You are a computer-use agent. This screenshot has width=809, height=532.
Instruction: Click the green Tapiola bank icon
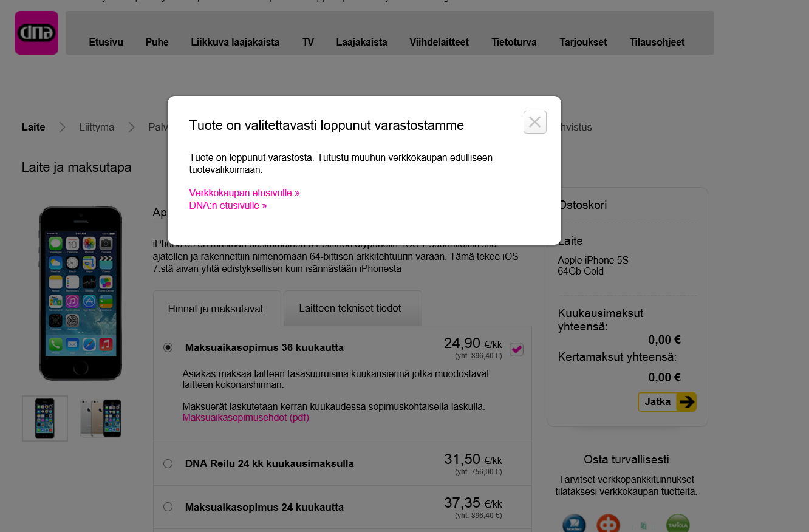pyautogui.click(x=678, y=523)
